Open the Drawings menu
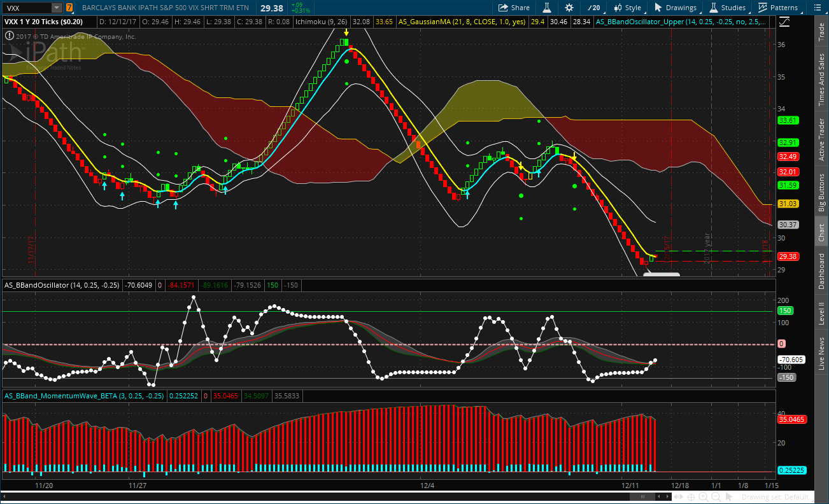829x504 pixels. (x=676, y=8)
